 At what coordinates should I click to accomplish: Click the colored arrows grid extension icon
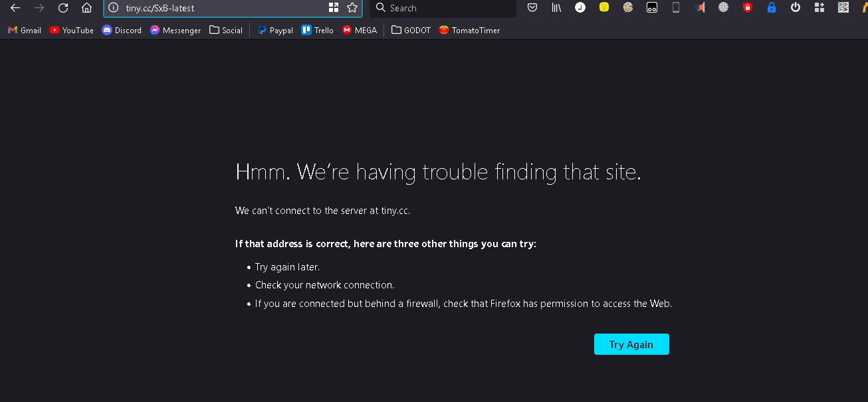843,8
